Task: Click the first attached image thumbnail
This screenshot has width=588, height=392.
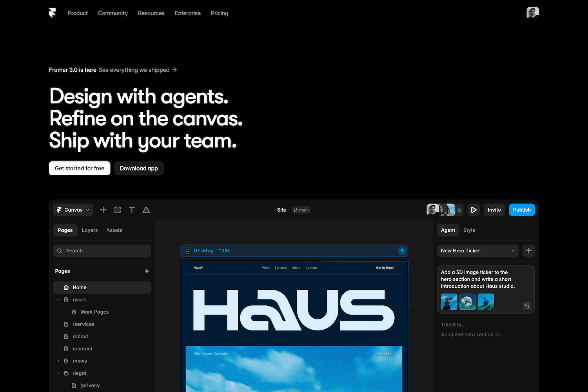Action: click(x=449, y=302)
